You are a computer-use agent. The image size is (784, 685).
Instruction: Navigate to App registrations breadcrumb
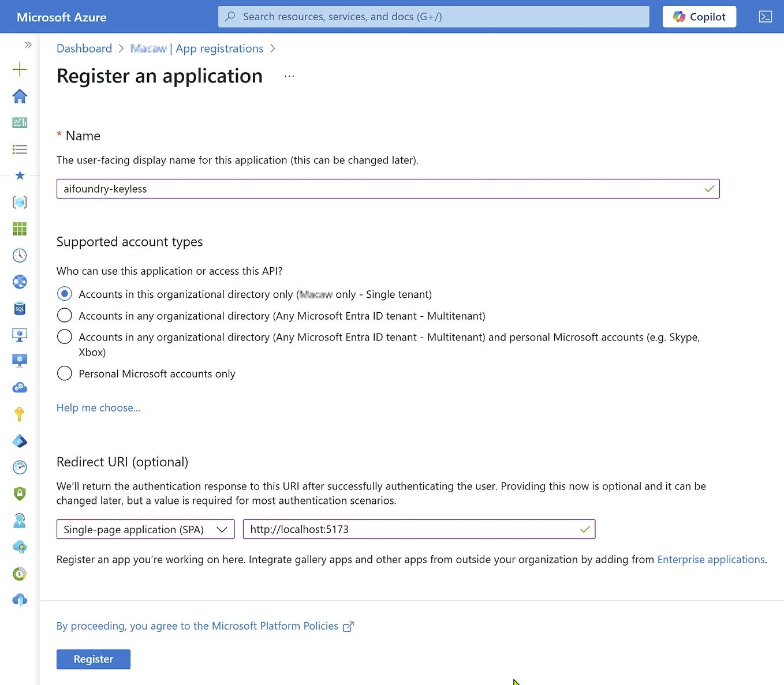click(x=219, y=48)
